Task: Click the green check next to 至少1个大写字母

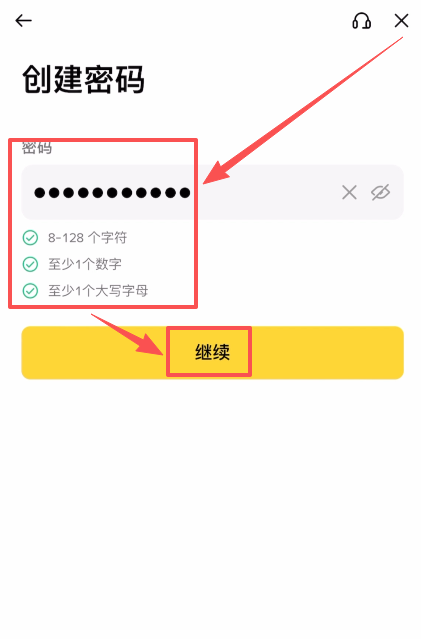Action: 30,291
